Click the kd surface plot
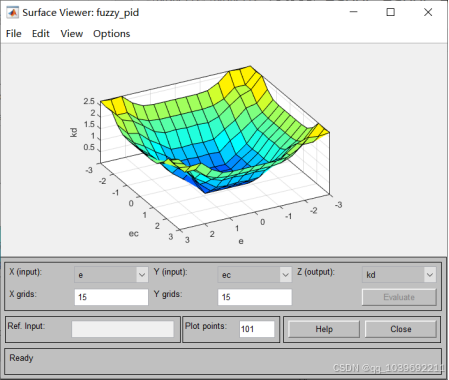Viewport: 449px width, 380px height. point(215,130)
